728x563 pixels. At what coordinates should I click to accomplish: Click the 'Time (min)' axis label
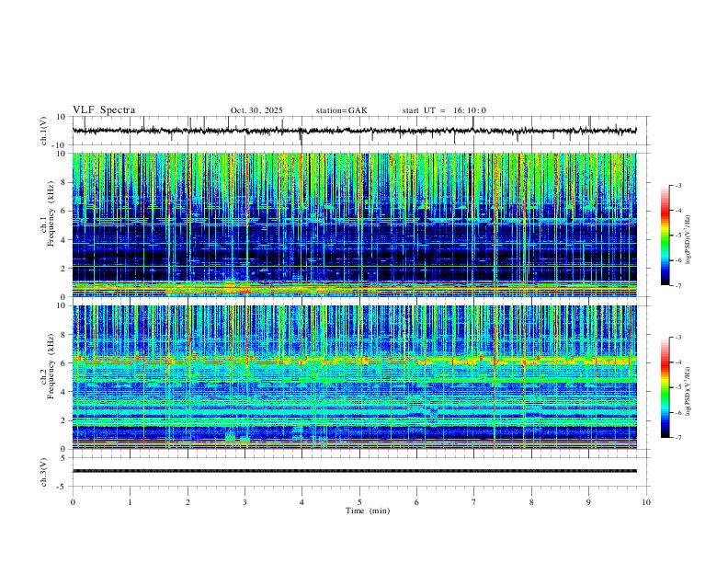(368, 511)
